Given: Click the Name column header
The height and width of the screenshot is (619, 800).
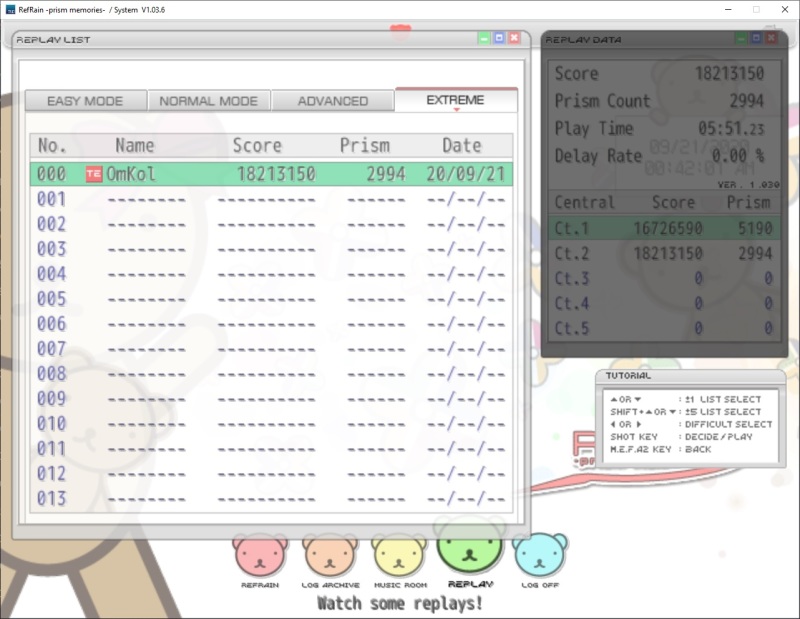Looking at the screenshot, I should [x=135, y=146].
